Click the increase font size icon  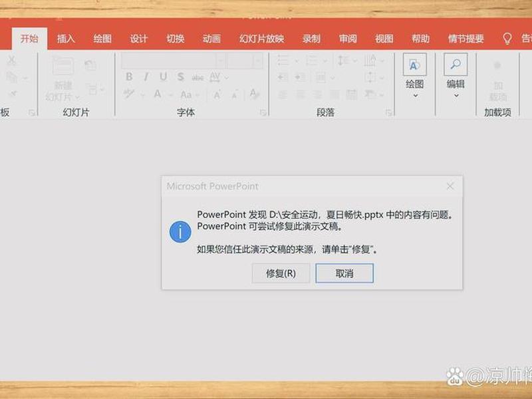[x=217, y=94]
